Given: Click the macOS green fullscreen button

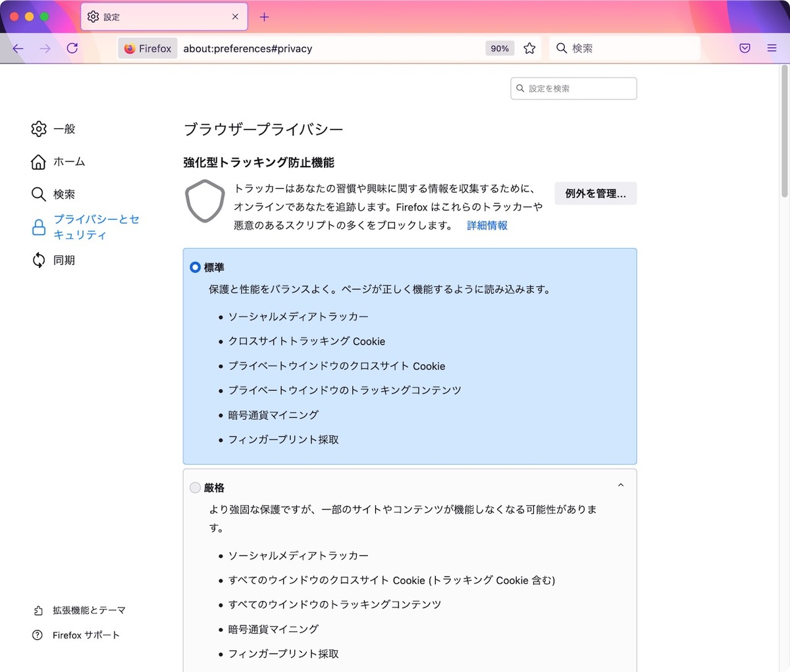Looking at the screenshot, I should 45,16.
